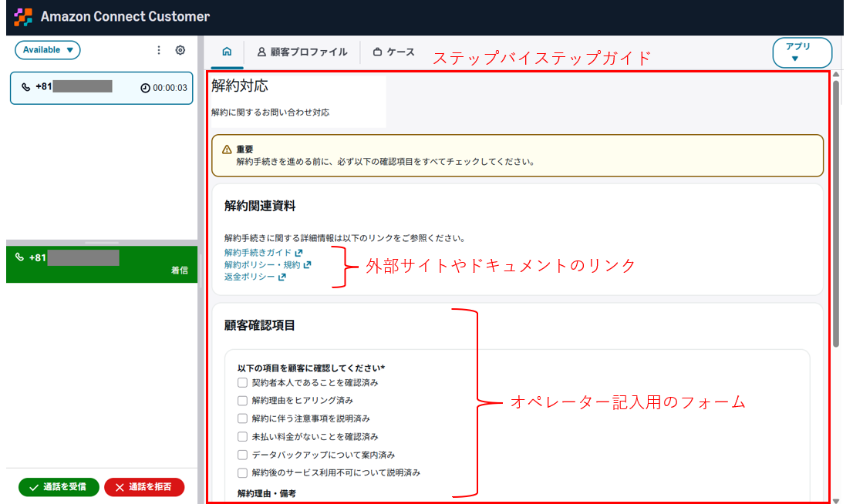
Task: Check データバックアップについて案内済み
Action: [243, 455]
